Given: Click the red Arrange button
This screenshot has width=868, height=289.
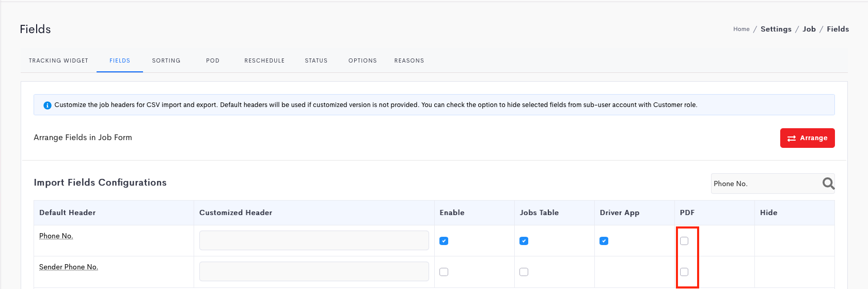Looking at the screenshot, I should (808, 138).
